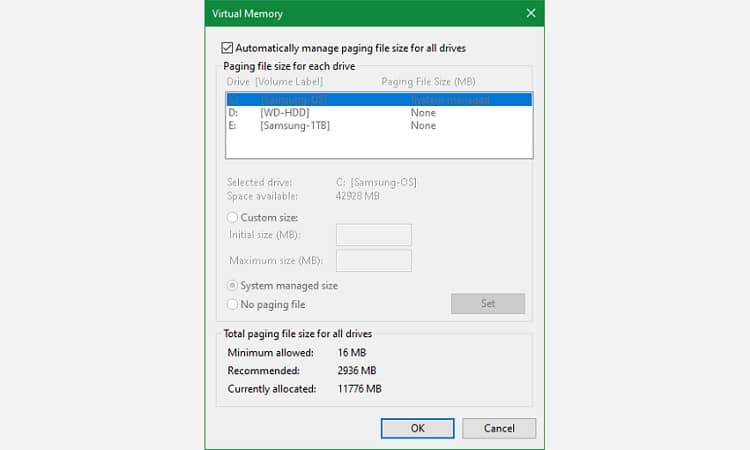The width and height of the screenshot is (750, 450).
Task: Select the Custom size radio button
Action: 233,217
